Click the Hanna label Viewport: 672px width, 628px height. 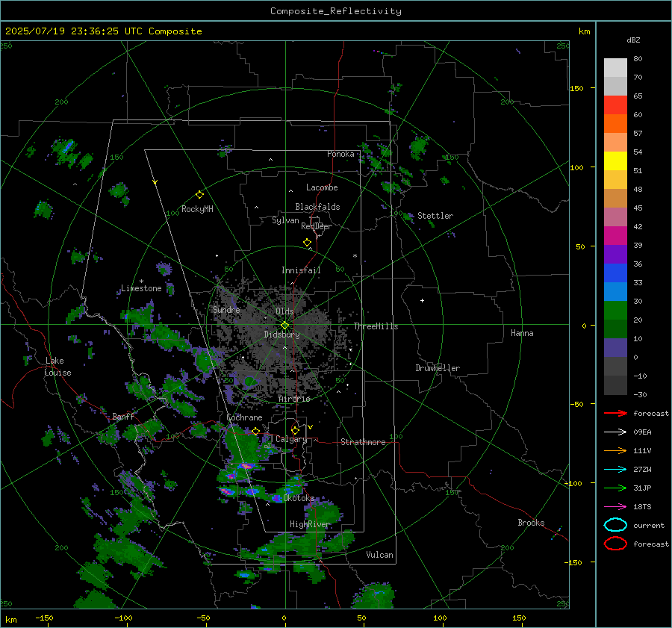point(522,333)
